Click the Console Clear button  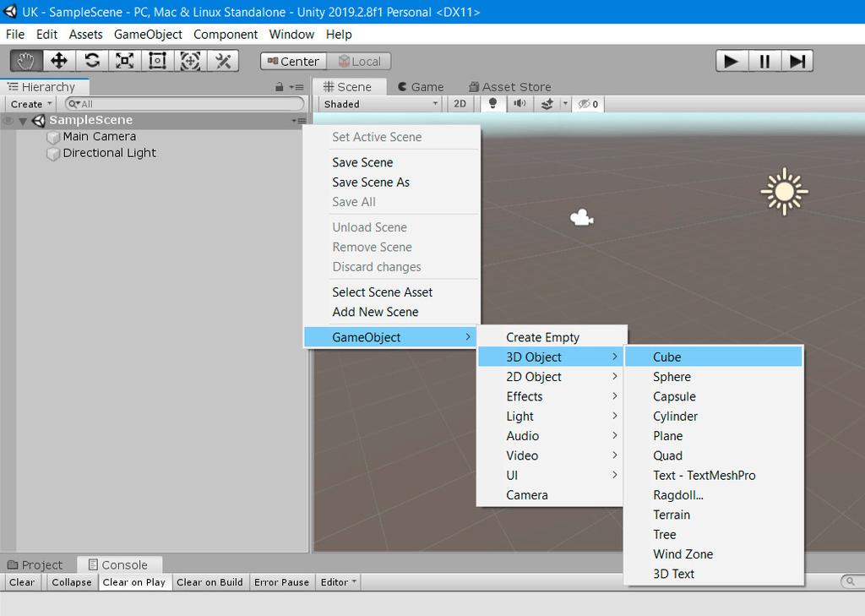tap(22, 582)
